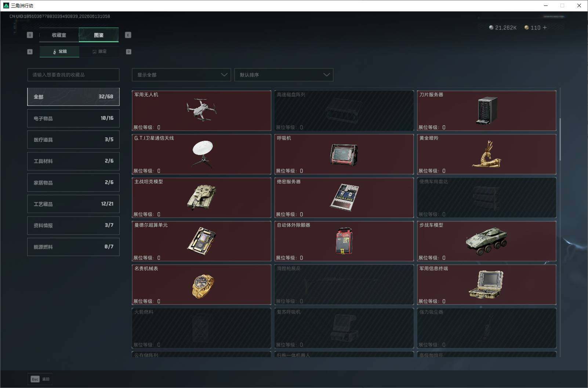Open the 主战坦克模型 tank model item

click(x=202, y=198)
